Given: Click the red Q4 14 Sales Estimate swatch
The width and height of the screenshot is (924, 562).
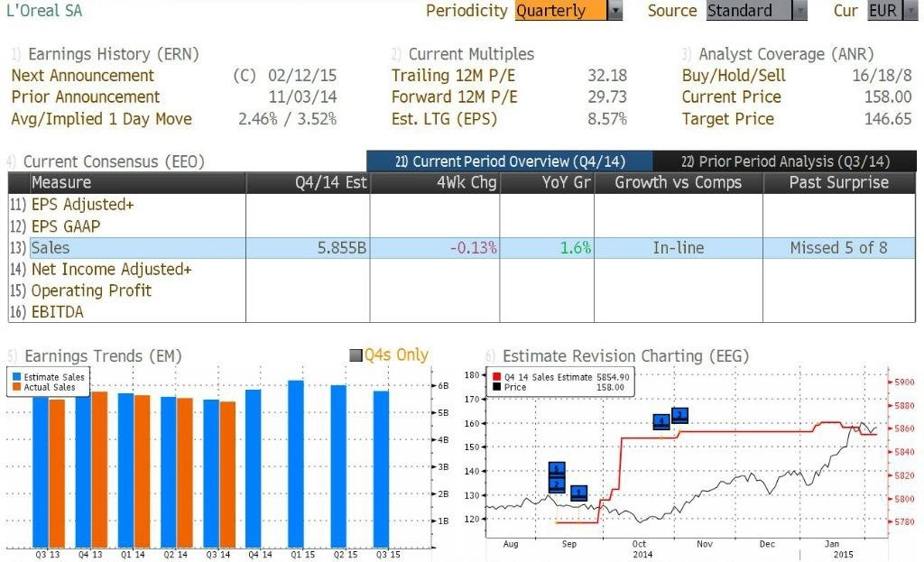Looking at the screenshot, I should (x=497, y=377).
